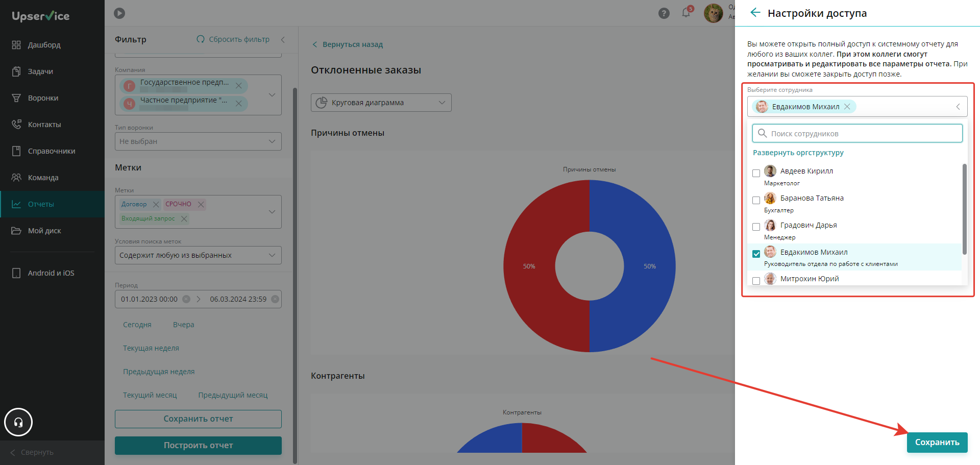This screenshot has height=465, width=980.
Task: Open Справочники in the sidebar
Action: pyautogui.click(x=52, y=151)
